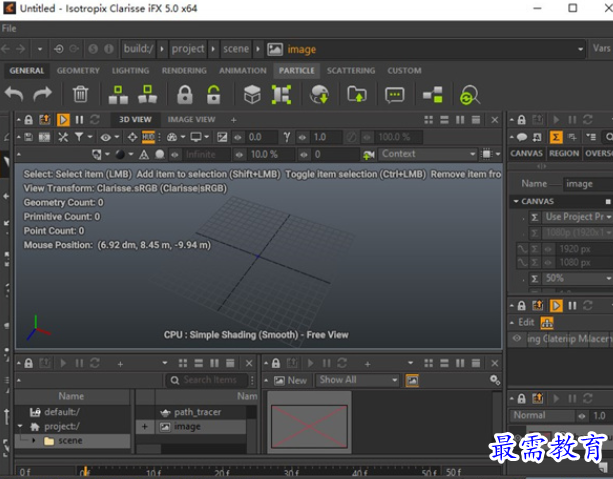This screenshot has height=479, width=613.
Task: Click the 3D box combiner icon
Action: [252, 94]
